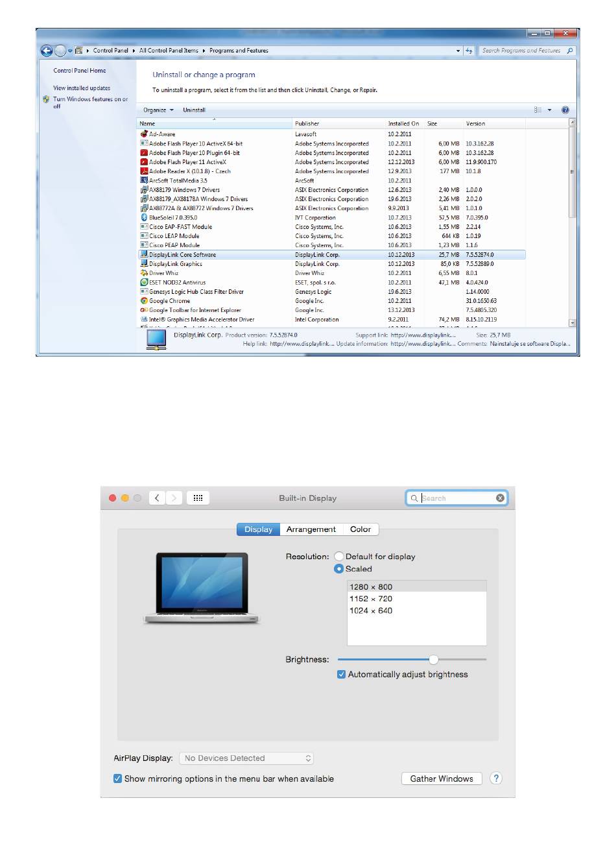Sort list by the Name column header
Viewport: 616px width, 844px height.
[215, 123]
